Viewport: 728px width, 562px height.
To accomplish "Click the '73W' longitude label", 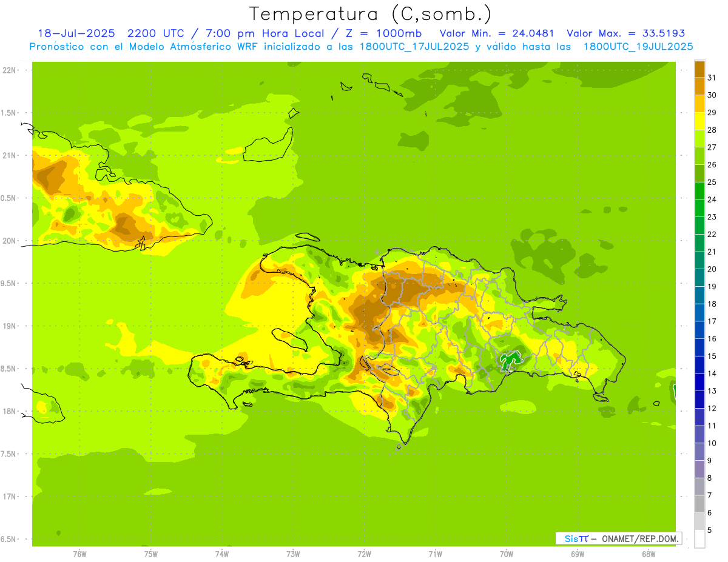I will (x=293, y=554).
